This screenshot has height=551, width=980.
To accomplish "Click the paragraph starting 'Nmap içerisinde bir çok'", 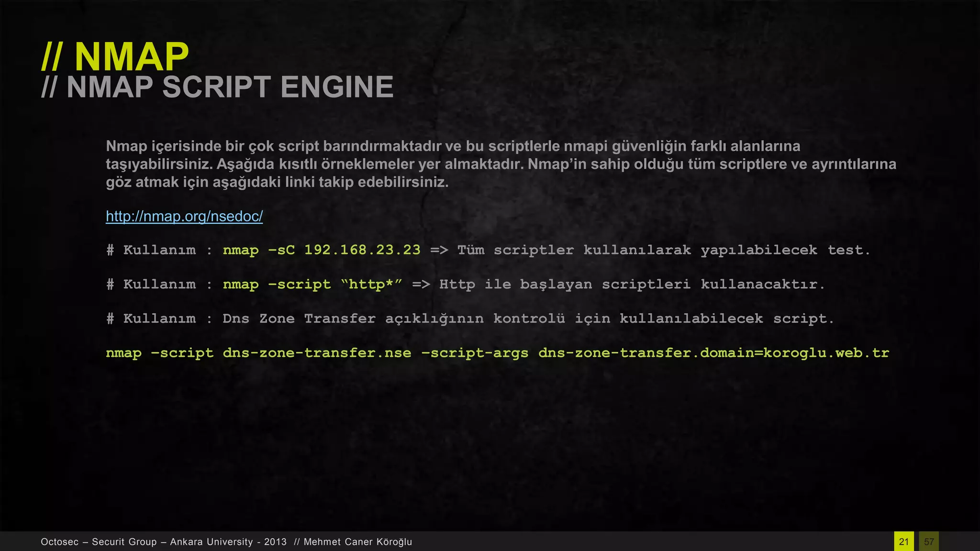I will [501, 164].
